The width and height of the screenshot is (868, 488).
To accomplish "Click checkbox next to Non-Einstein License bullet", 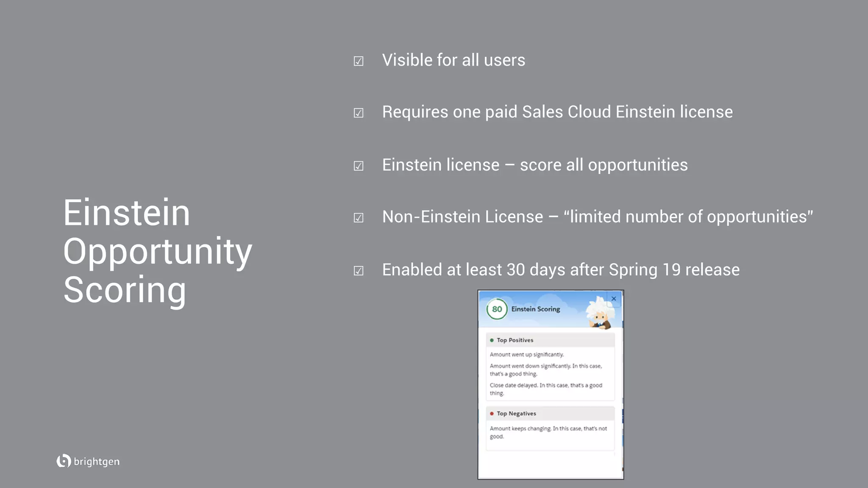I will tap(359, 218).
